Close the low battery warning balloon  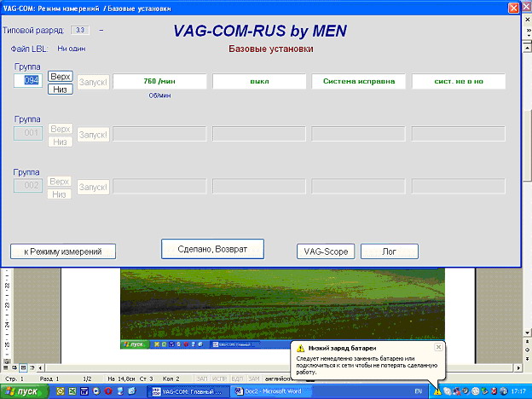[438, 347]
